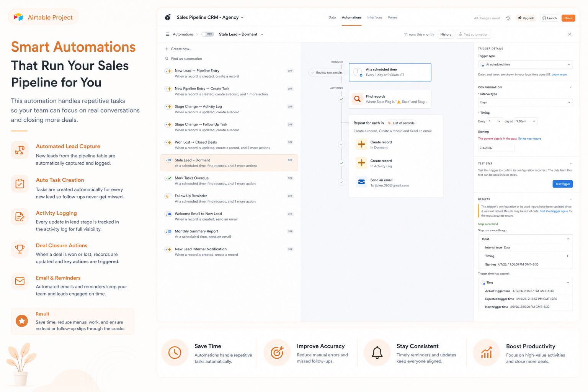Click the Automations breadcrumb label

click(183, 34)
